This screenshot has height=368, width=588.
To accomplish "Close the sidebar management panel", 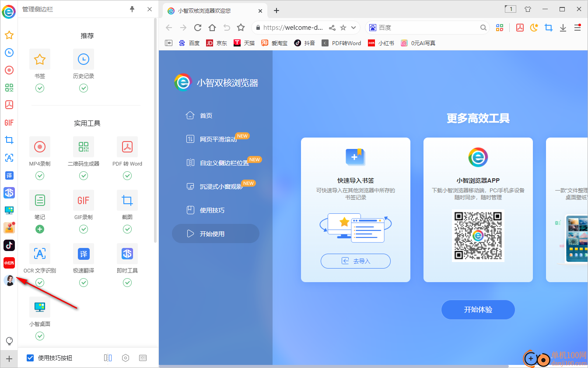I will pos(150,9).
